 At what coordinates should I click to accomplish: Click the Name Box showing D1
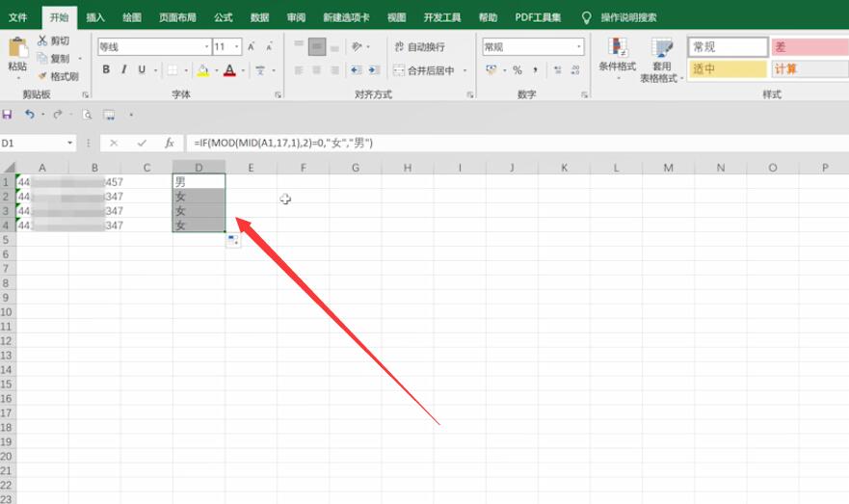pos(34,143)
